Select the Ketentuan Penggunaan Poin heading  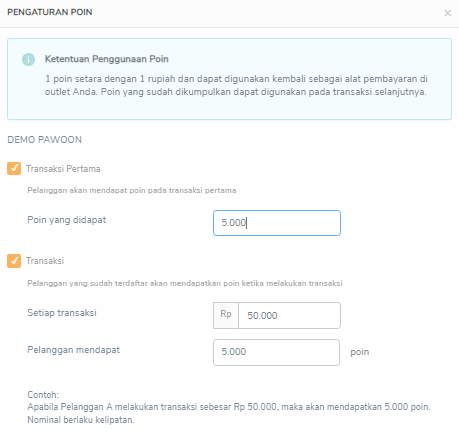point(107,59)
